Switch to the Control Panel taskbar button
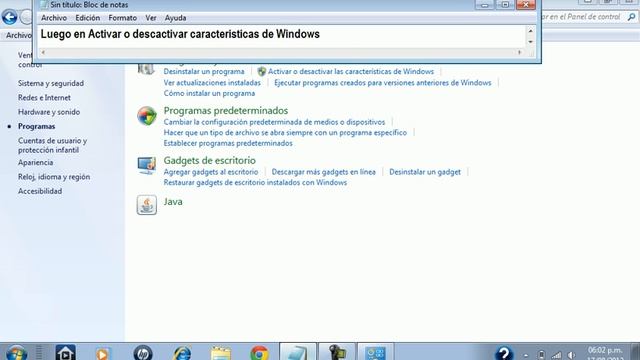 click(376, 352)
